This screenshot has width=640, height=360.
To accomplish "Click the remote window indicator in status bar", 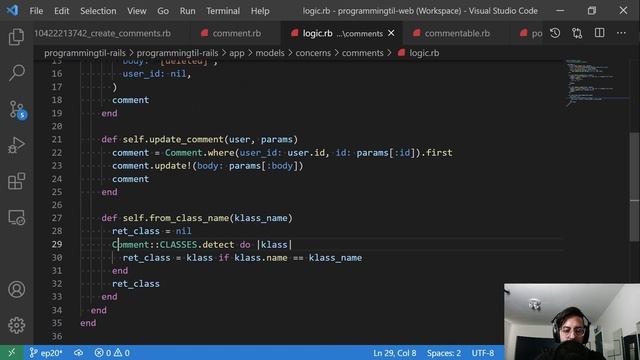I will [x=11, y=353].
